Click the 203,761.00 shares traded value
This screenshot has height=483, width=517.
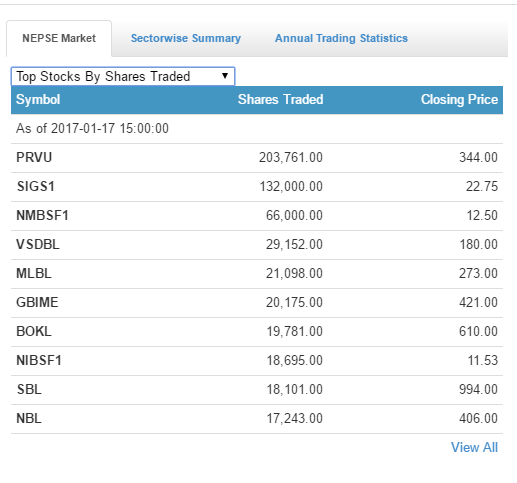[291, 157]
